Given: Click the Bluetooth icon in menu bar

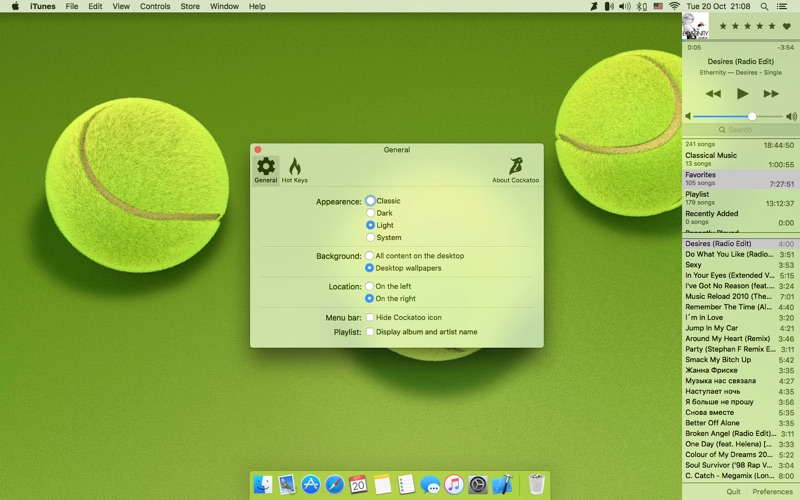Looking at the screenshot, I should tap(641, 6).
